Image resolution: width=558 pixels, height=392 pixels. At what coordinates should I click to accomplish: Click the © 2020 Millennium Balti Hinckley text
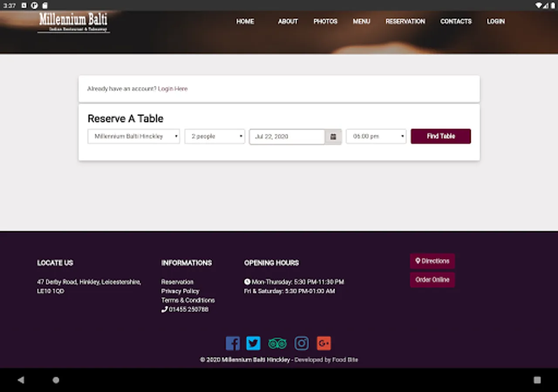[245, 360]
